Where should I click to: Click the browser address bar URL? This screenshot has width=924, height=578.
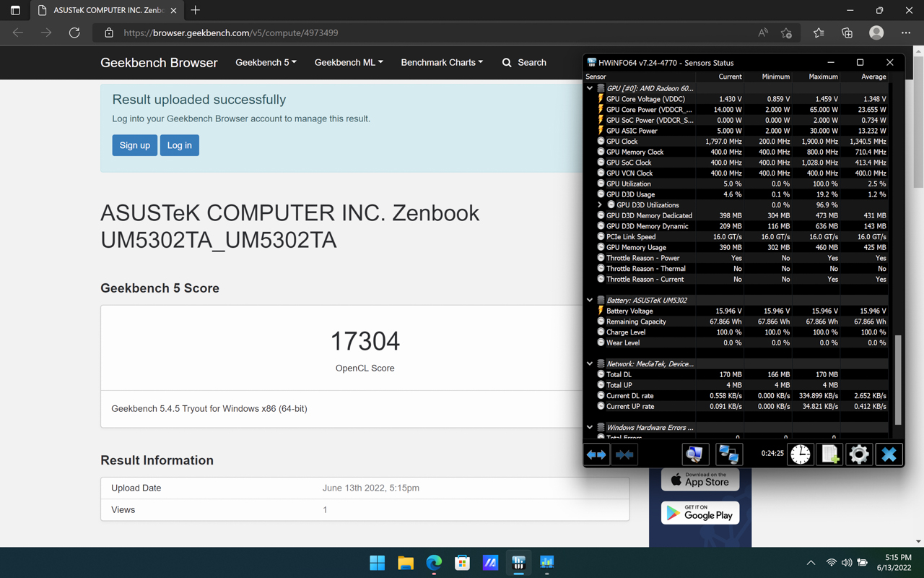click(x=231, y=33)
